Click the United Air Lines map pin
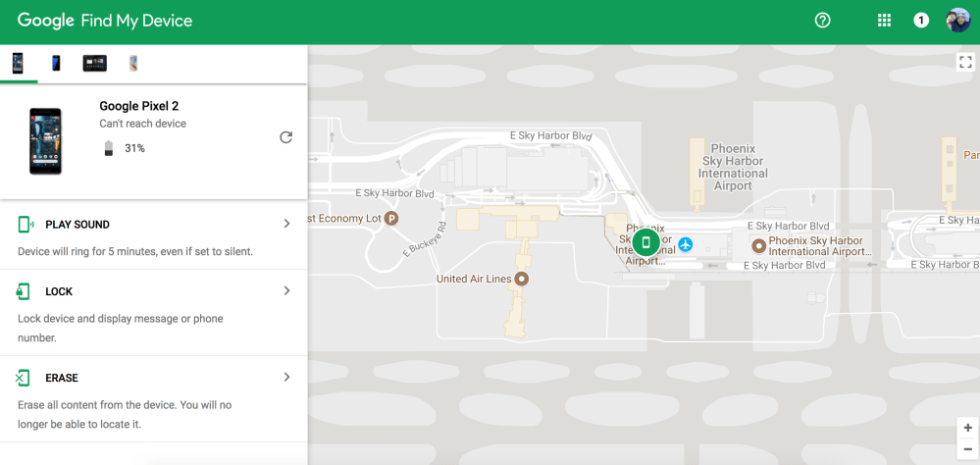 click(x=521, y=280)
